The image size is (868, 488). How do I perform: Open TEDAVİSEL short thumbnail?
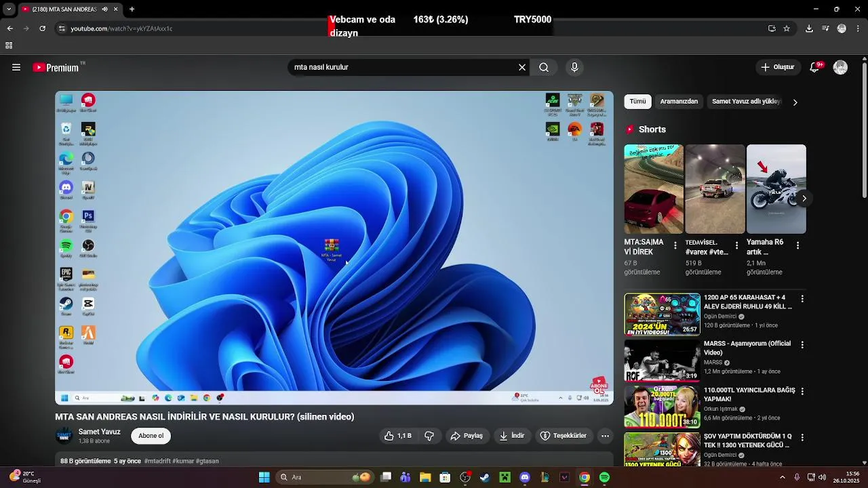point(715,189)
